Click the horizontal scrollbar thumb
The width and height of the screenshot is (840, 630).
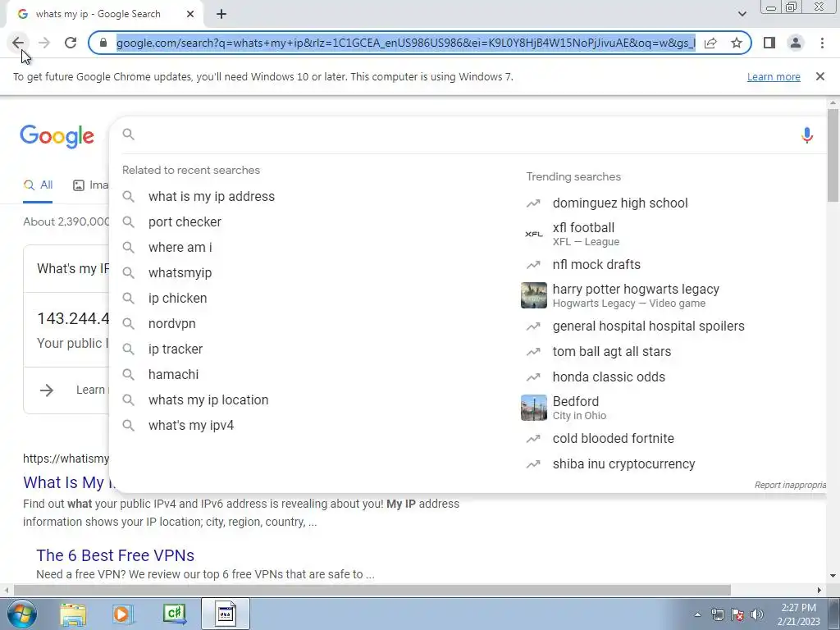click(x=372, y=590)
